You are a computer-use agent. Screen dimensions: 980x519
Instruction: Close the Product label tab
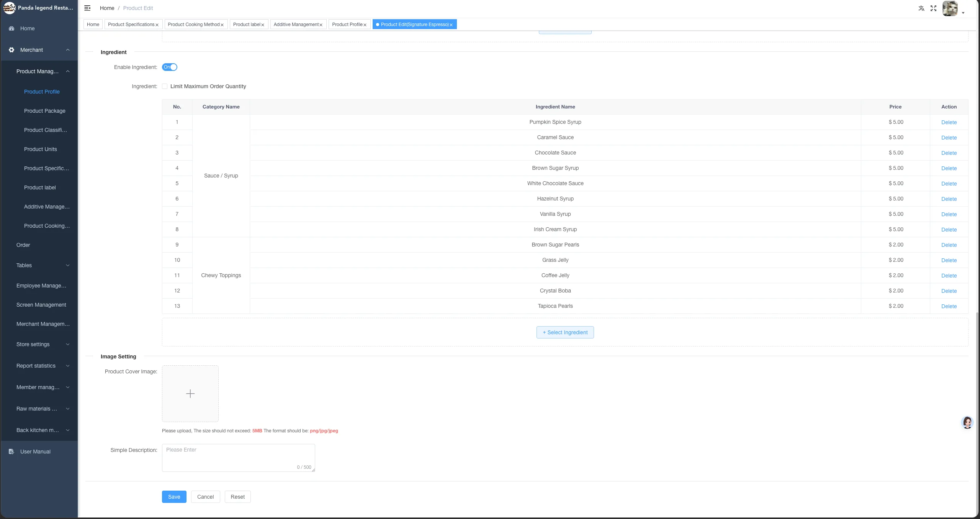click(x=263, y=25)
